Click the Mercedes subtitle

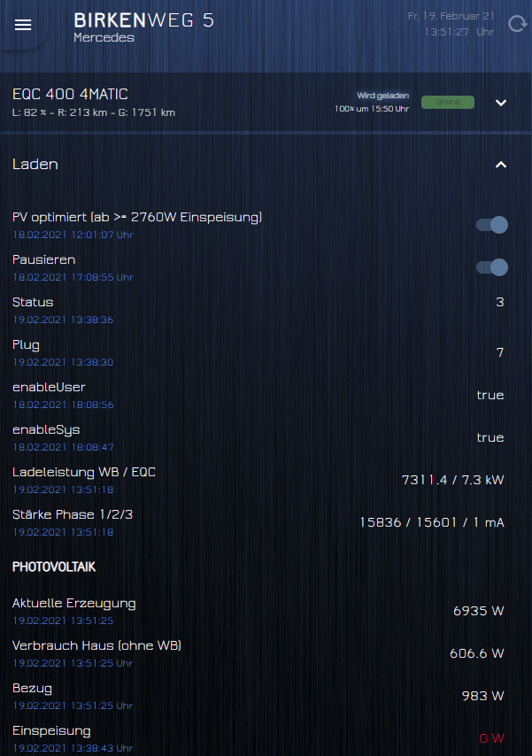tap(104, 37)
